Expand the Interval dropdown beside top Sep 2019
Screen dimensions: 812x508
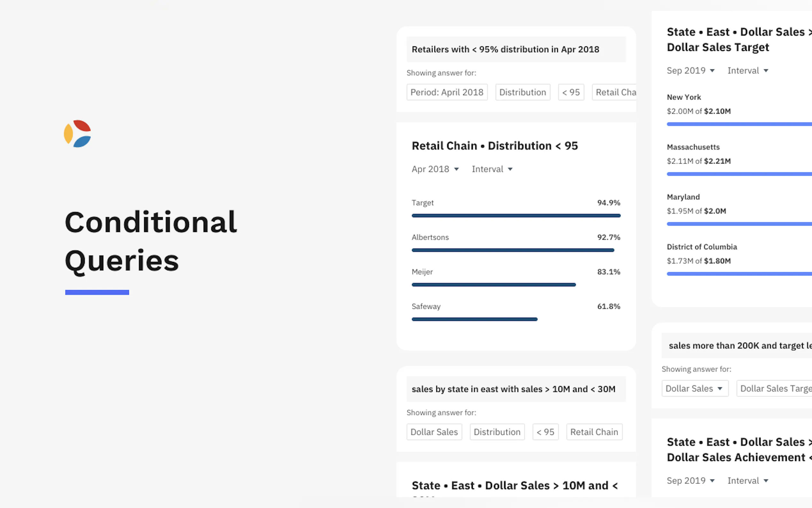coord(748,71)
